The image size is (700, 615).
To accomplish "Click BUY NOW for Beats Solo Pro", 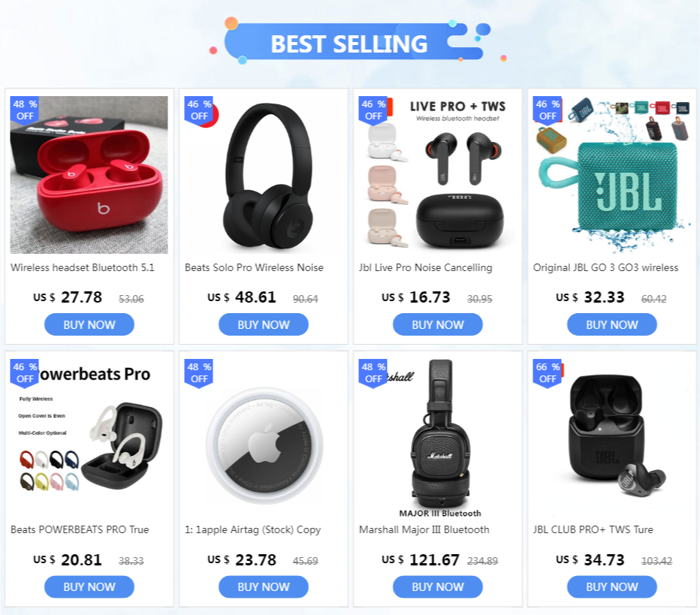I will [264, 324].
